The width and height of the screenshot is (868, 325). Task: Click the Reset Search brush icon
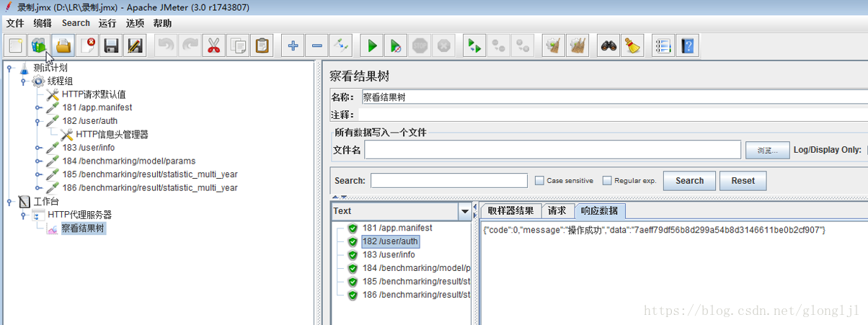pyautogui.click(x=633, y=46)
